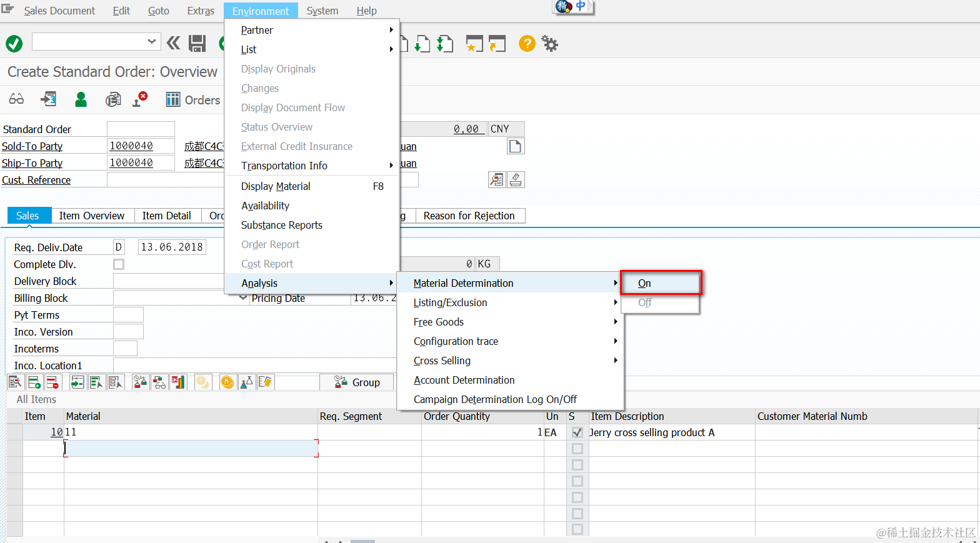
Task: Expand the Listing/Exclusion submenu
Action: (x=510, y=302)
